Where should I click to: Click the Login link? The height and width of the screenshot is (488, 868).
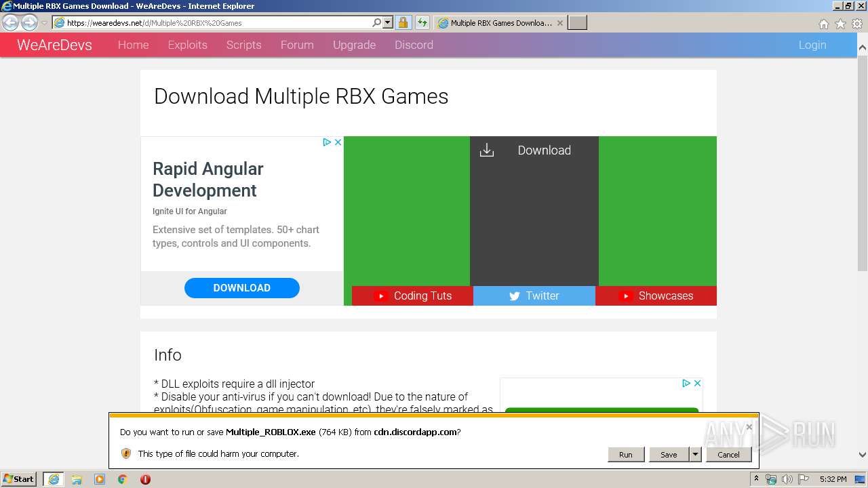click(812, 45)
